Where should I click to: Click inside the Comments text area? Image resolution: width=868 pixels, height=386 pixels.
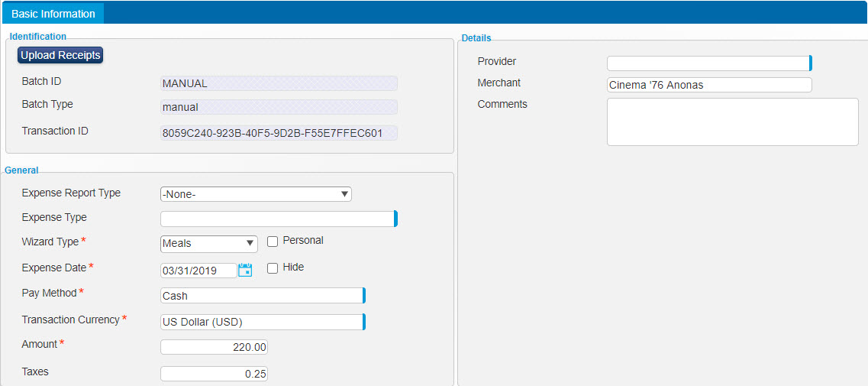(732, 122)
